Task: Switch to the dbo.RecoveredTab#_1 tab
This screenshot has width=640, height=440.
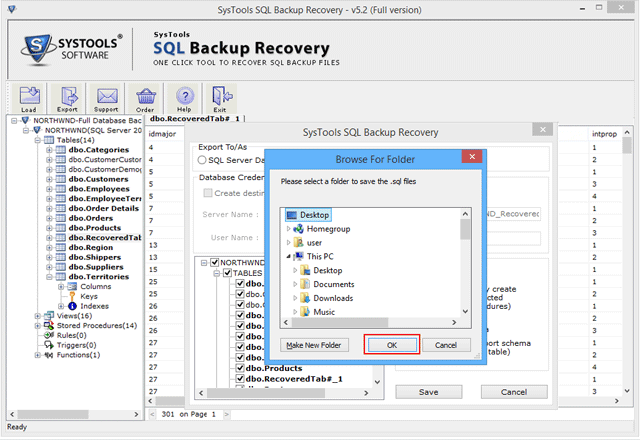Action: click(195, 119)
